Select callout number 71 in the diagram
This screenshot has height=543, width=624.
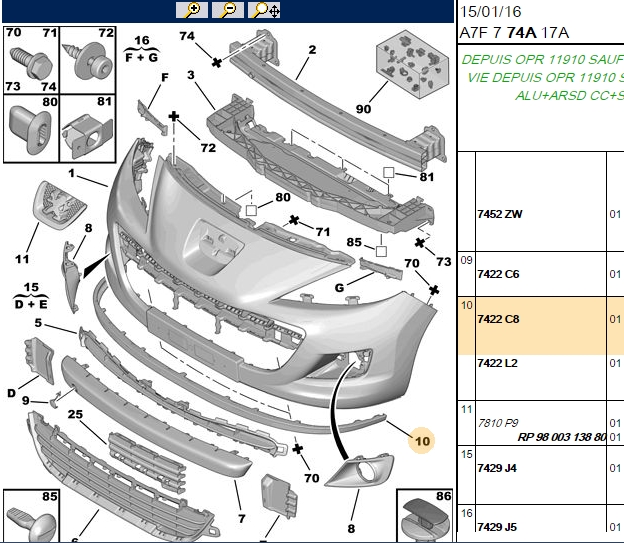pyautogui.click(x=323, y=232)
